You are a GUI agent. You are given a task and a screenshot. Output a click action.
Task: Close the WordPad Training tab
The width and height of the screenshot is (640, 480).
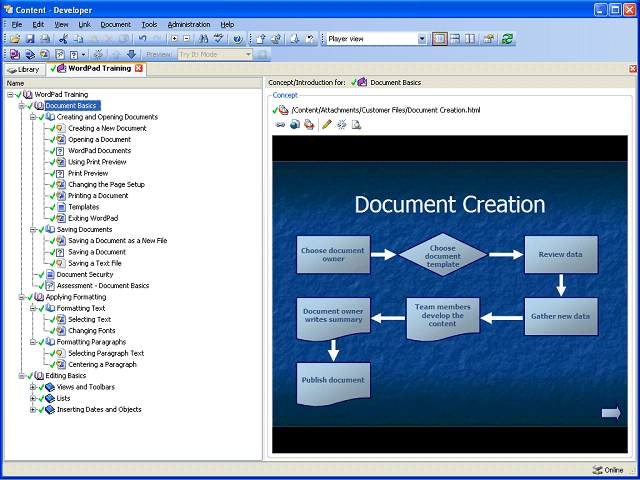click(139, 69)
